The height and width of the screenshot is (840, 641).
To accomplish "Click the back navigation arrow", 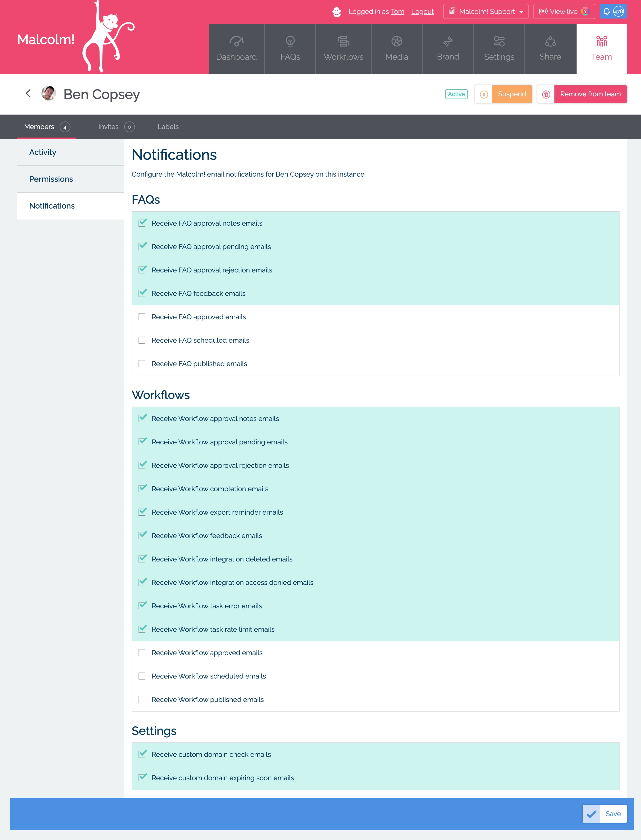I will coord(28,94).
